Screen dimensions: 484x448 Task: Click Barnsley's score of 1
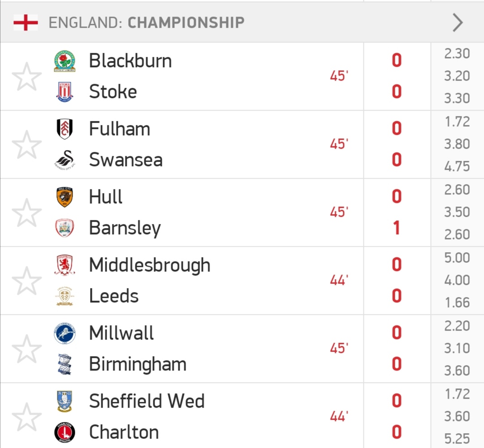click(397, 228)
